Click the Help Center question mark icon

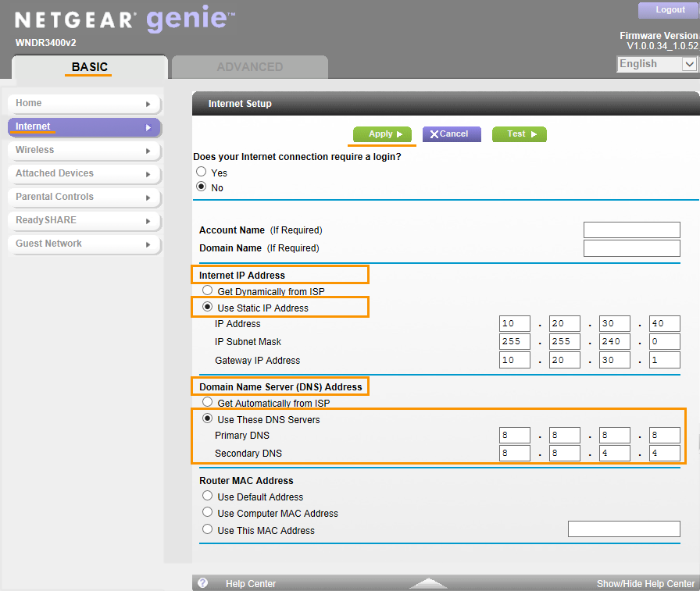202,583
